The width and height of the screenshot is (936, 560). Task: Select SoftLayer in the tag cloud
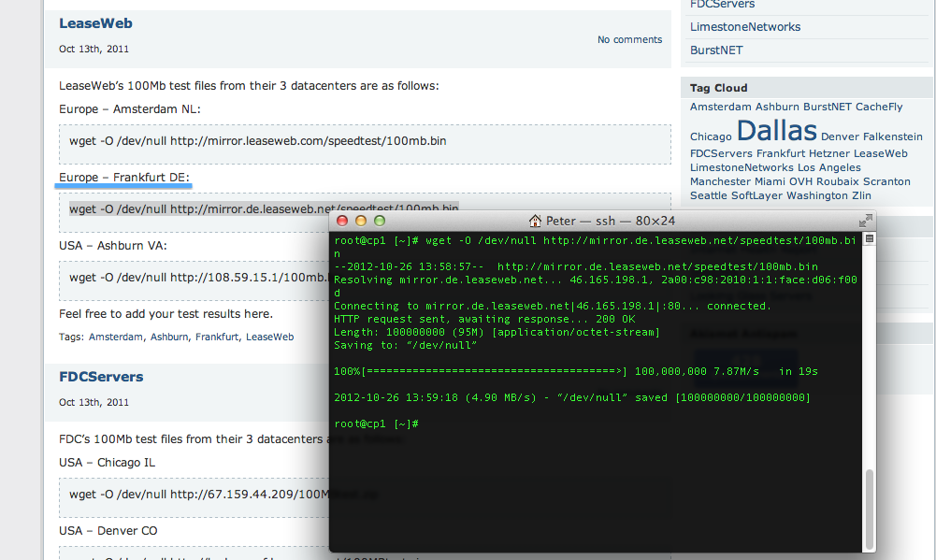[756, 195]
